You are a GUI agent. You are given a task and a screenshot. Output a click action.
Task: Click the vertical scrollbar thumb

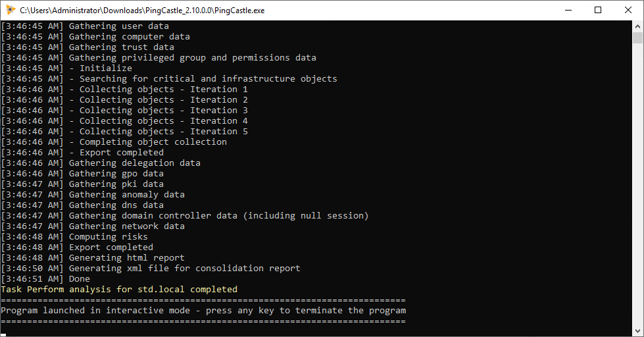tap(637, 38)
